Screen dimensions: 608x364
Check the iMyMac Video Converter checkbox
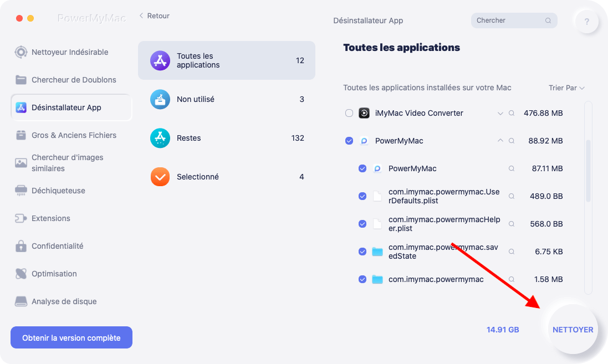(349, 113)
